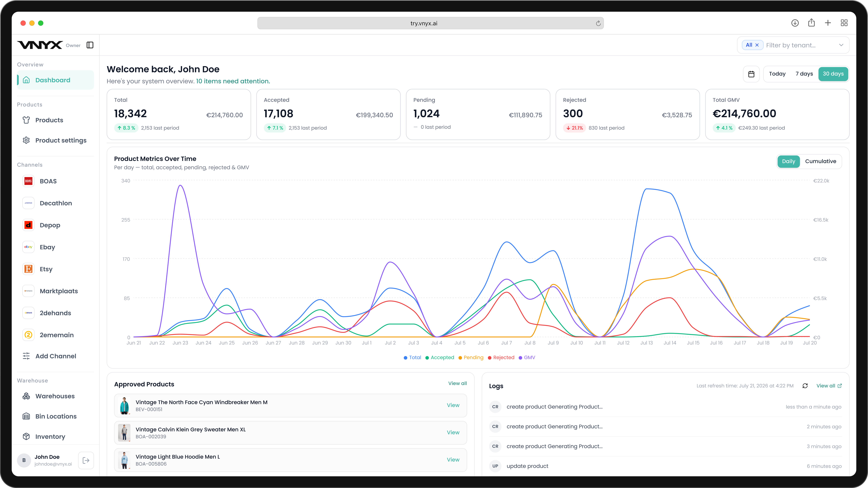Toggle GMV series in chart legend
868x488 pixels.
[x=527, y=358]
